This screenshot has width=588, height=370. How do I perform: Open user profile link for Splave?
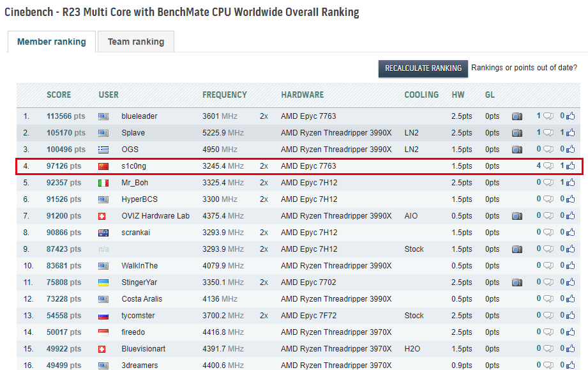pos(133,133)
